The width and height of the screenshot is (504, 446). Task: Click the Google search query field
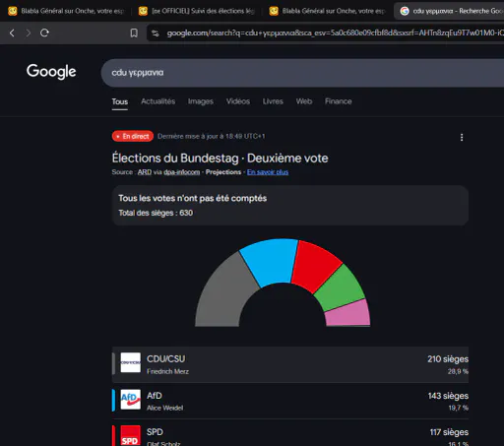(x=302, y=73)
